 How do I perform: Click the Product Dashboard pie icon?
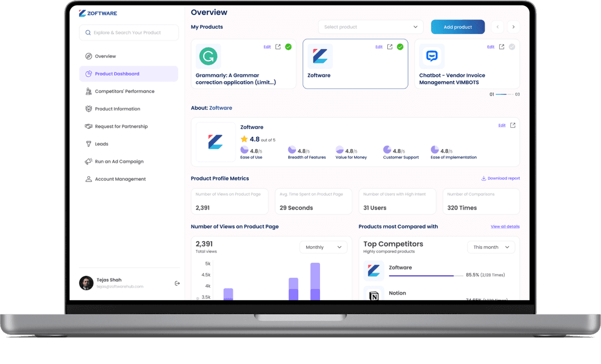pos(88,74)
